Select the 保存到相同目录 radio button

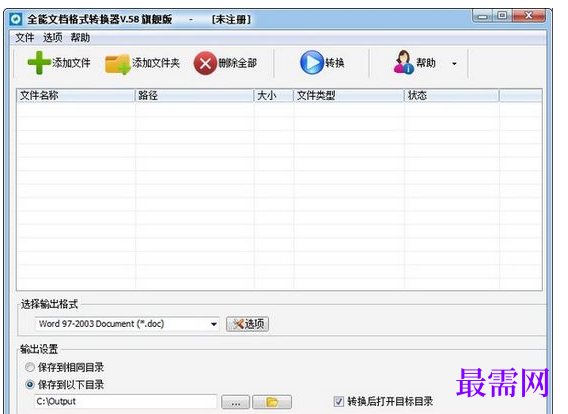pos(30,367)
